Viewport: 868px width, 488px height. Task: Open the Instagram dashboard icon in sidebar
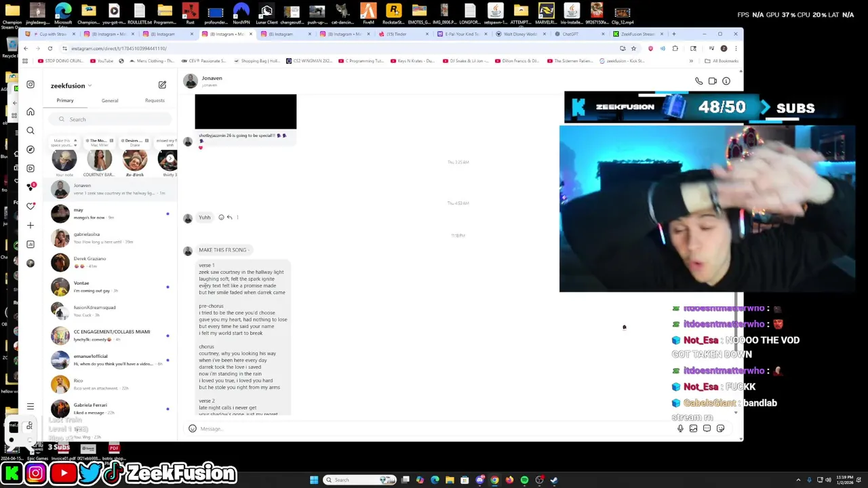point(30,244)
